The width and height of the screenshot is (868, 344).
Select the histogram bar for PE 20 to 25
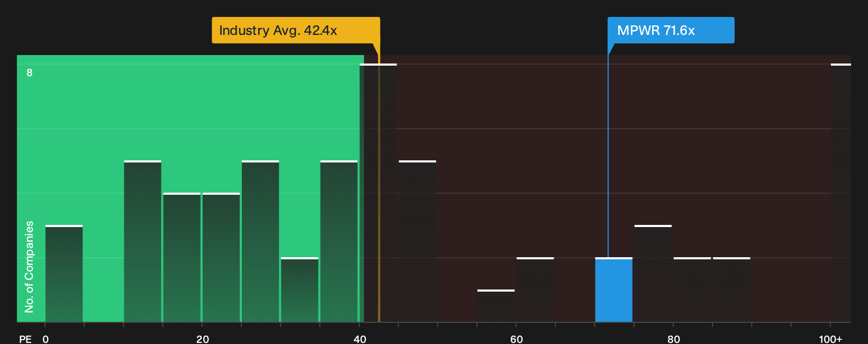[221, 258]
